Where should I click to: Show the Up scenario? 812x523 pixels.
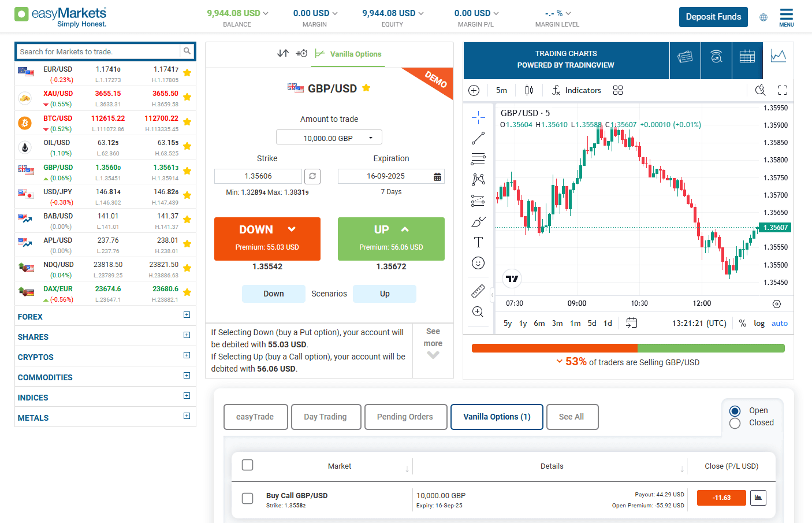385,294
